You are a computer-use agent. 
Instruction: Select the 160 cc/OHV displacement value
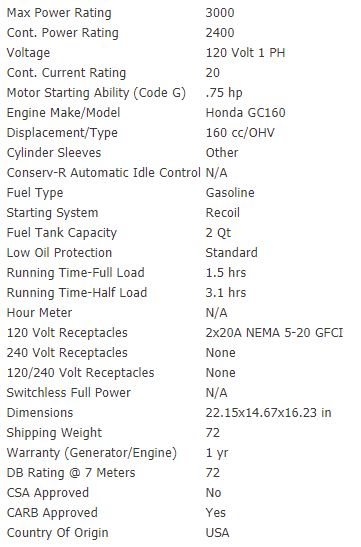point(240,133)
